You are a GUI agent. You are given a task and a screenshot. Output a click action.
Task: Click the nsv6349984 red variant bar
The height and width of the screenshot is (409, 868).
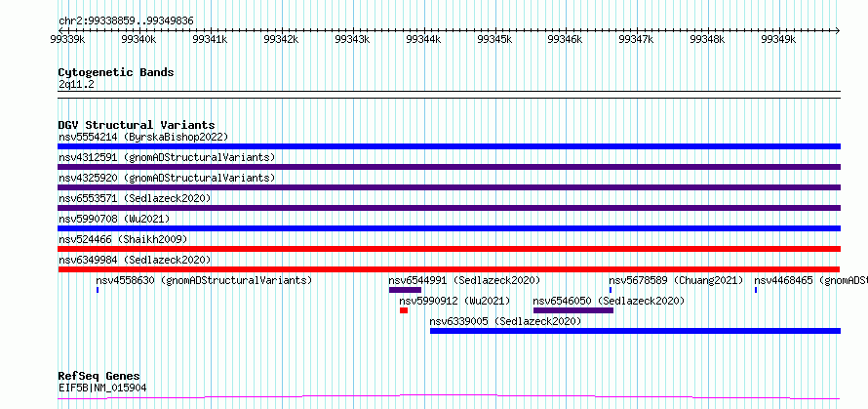[449, 269]
